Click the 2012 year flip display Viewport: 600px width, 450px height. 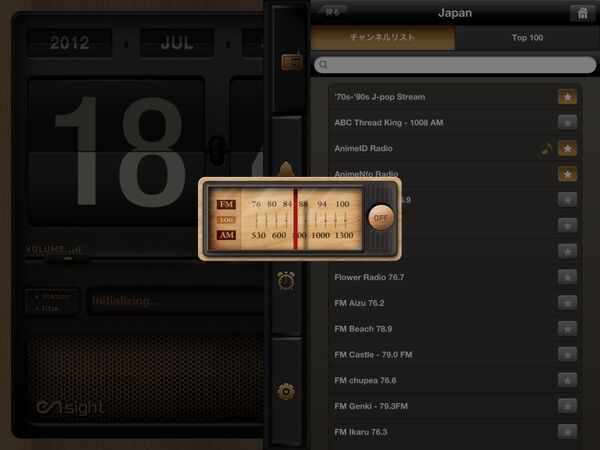[69, 43]
